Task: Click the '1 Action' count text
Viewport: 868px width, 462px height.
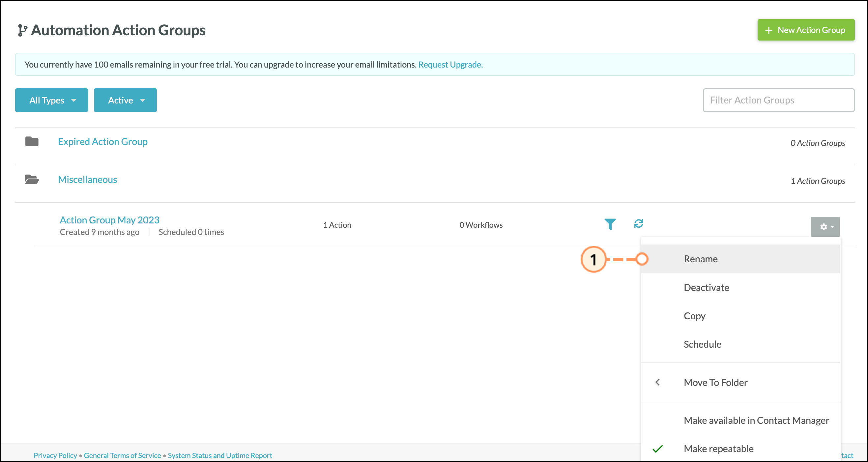Action: pos(337,225)
